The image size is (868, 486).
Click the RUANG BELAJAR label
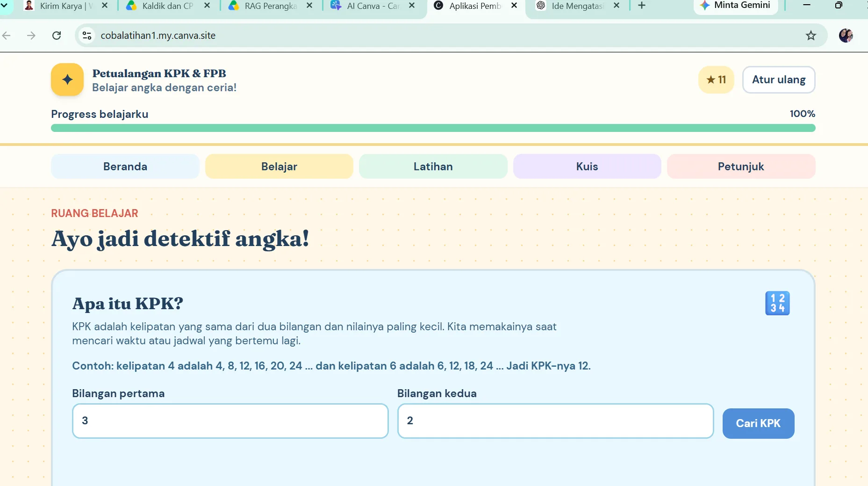(x=94, y=213)
